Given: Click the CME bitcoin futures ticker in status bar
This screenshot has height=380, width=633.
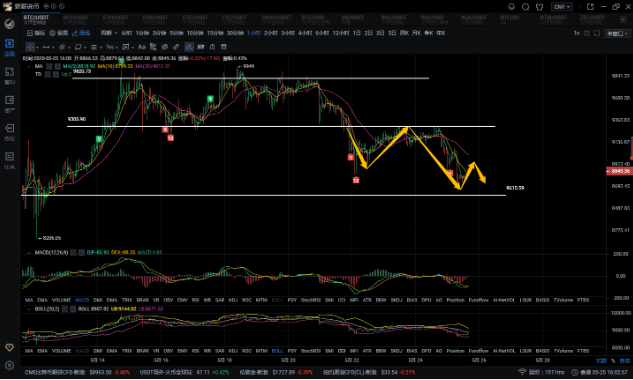Looking at the screenshot, I should pyautogui.click(x=78, y=372).
